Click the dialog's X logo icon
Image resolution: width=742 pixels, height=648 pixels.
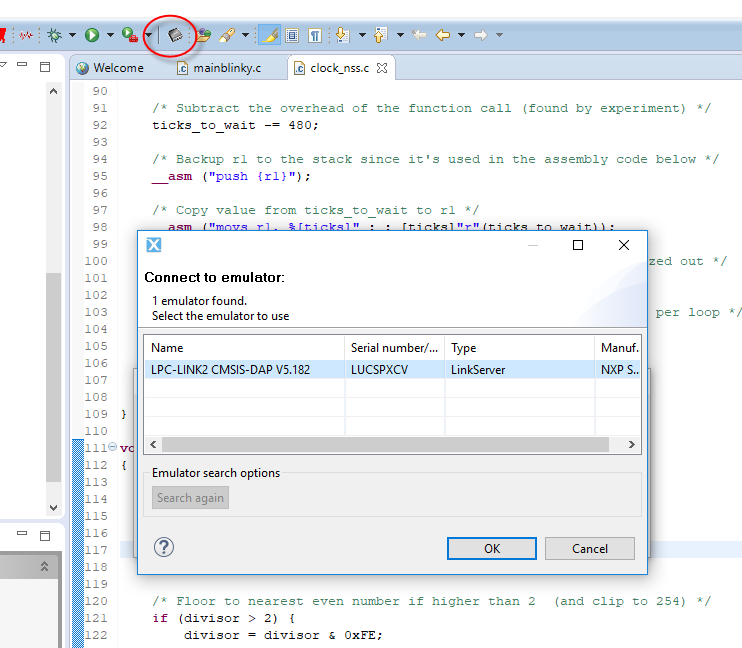pos(154,245)
